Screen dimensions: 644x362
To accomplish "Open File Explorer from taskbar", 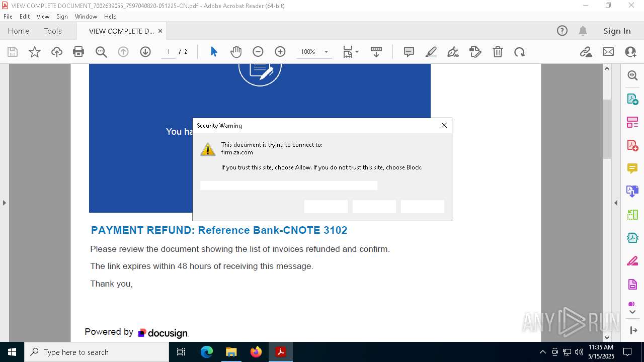I will (231, 352).
